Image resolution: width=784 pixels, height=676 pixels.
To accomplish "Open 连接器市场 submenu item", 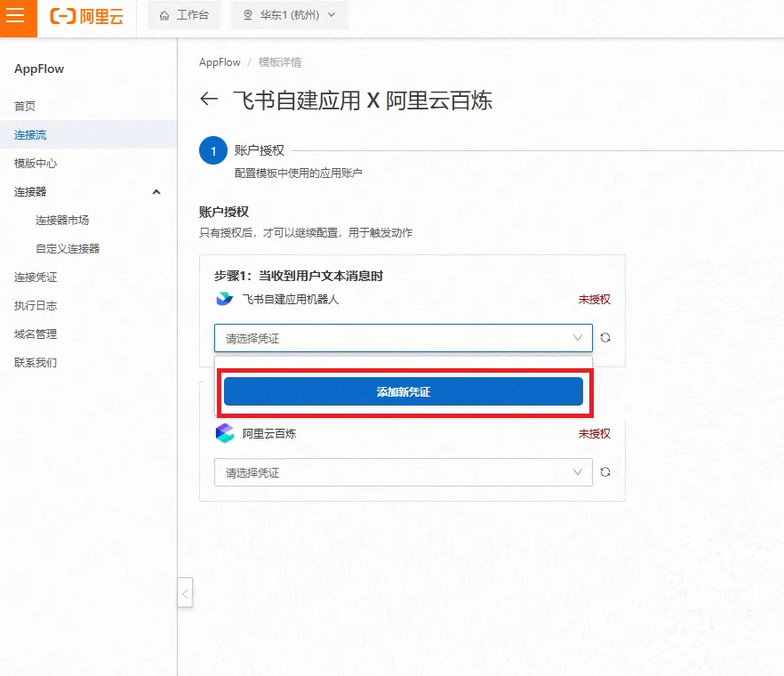I will [62, 221].
